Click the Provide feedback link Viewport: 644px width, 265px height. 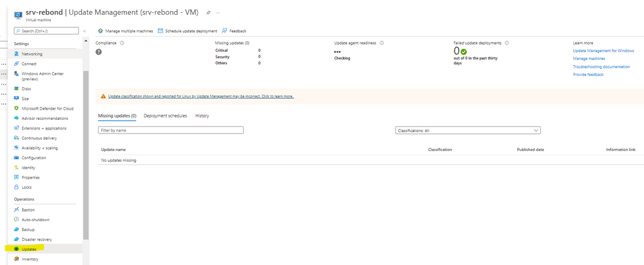click(x=588, y=74)
